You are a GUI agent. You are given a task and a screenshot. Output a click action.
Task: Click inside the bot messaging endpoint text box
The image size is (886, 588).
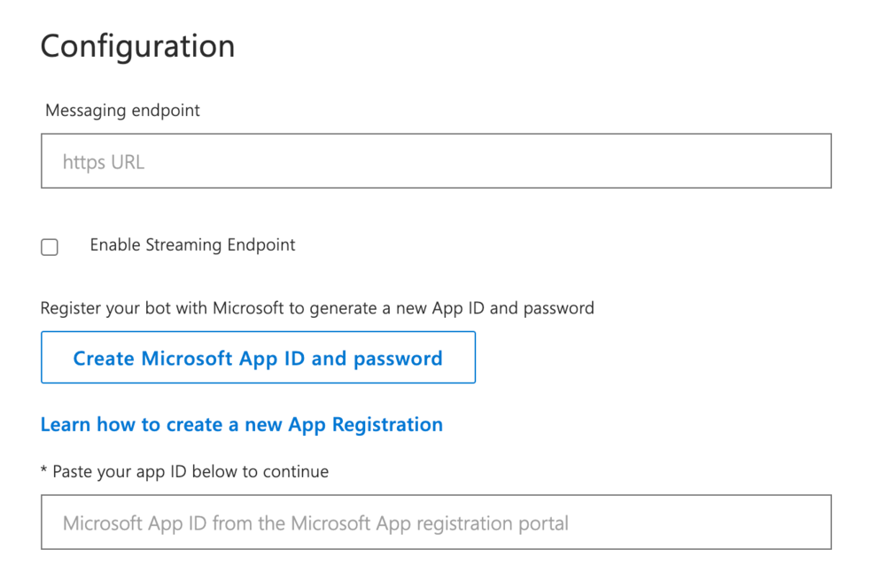pos(436,161)
